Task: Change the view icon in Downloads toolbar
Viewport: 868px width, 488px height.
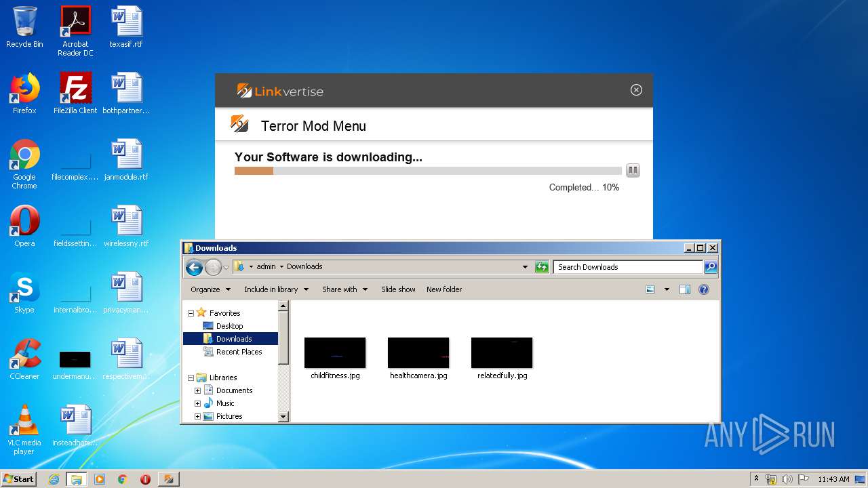Action: coord(650,289)
